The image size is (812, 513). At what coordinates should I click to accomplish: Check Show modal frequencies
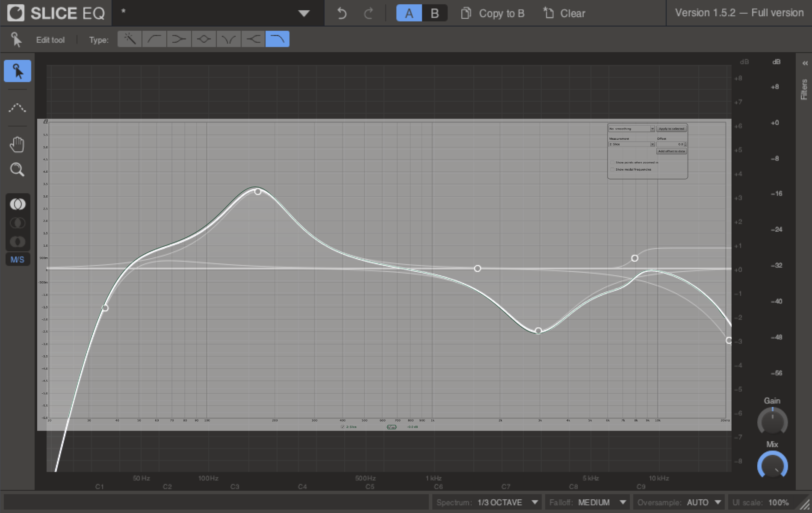point(612,170)
